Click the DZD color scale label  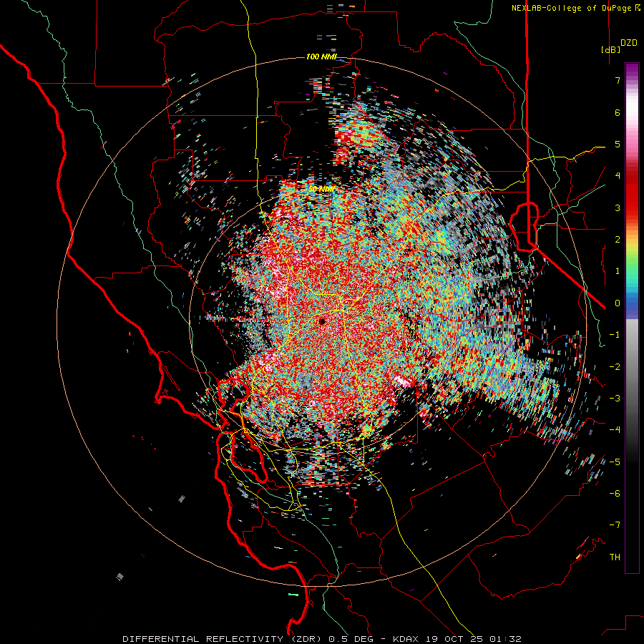click(629, 43)
